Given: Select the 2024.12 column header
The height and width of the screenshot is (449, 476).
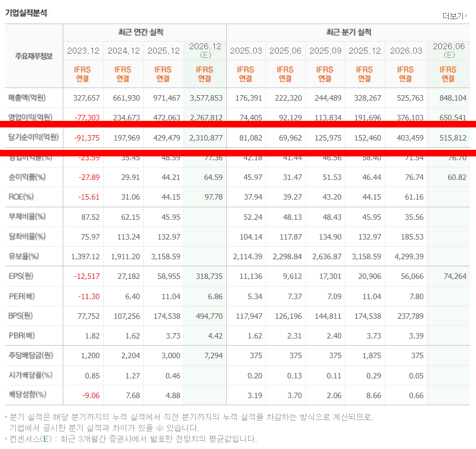Looking at the screenshot, I should [124, 51].
